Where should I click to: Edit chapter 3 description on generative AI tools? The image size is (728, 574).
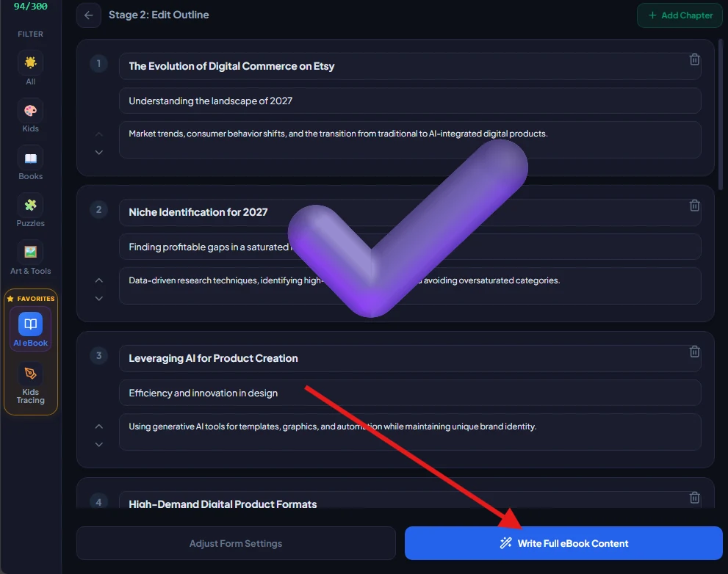pos(410,432)
